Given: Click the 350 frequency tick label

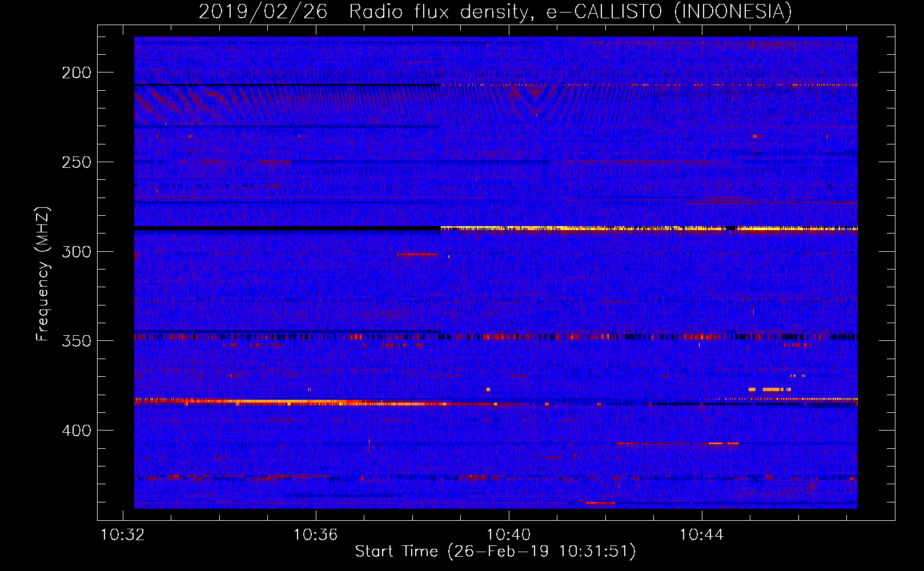Looking at the screenshot, I should 77,341.
